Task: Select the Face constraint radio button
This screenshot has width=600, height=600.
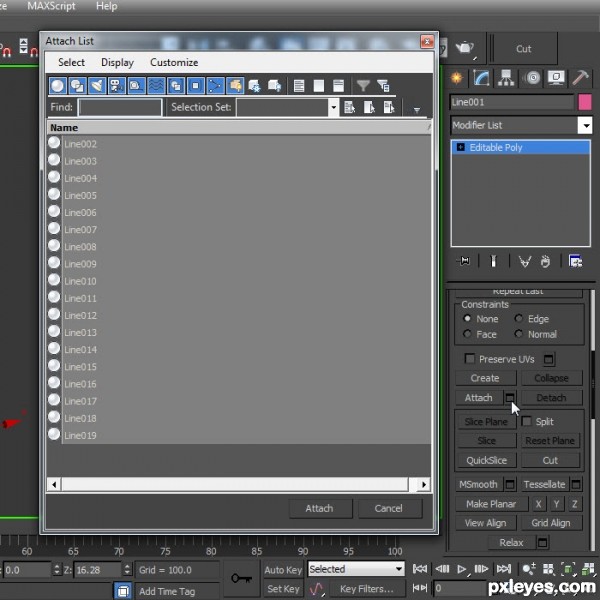Action: 467,334
